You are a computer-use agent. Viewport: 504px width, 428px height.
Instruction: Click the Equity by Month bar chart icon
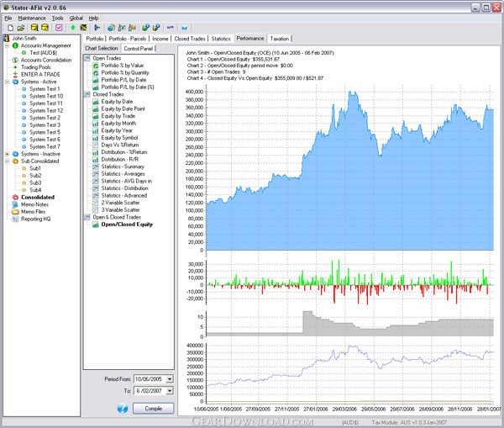[x=96, y=124]
